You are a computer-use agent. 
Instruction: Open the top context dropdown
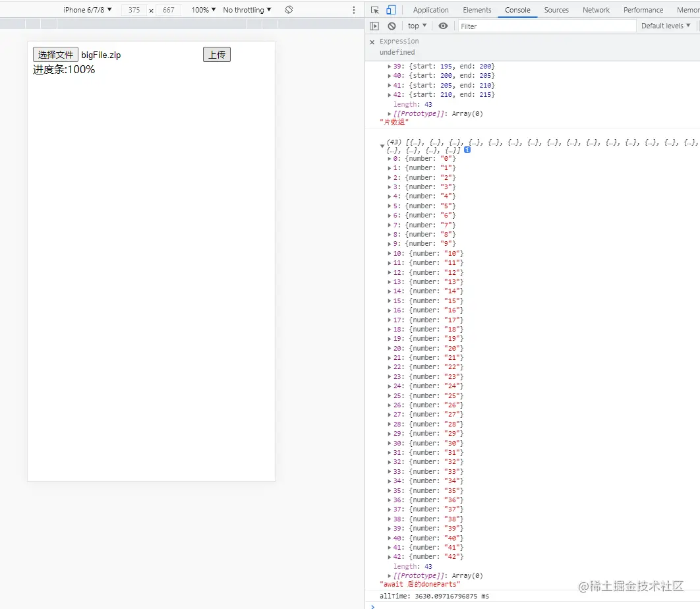417,26
